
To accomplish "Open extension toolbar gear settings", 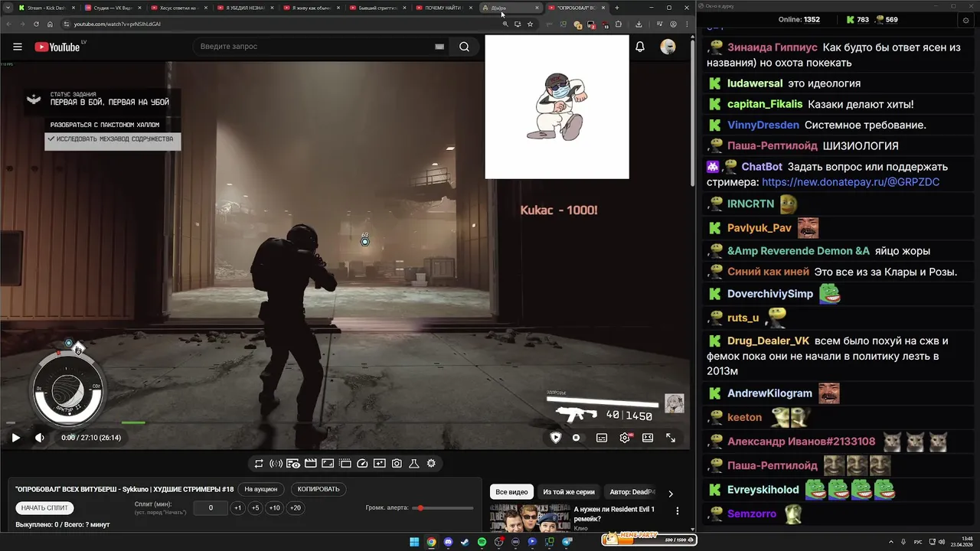I will (431, 463).
